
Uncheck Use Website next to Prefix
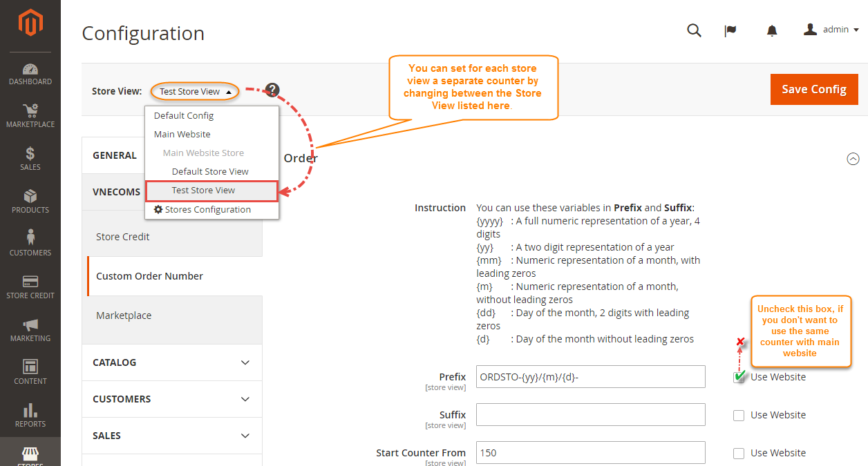pyautogui.click(x=739, y=376)
